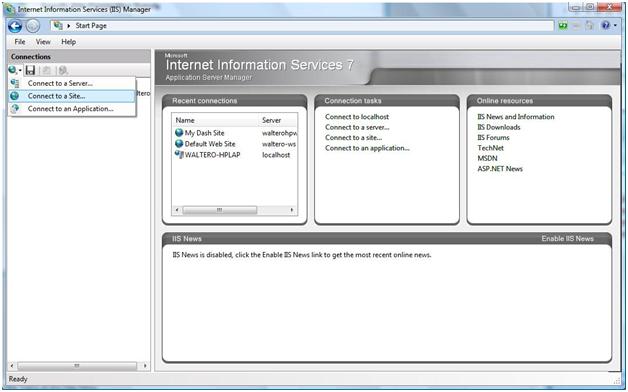
Task: Open the IIS Forums link
Action: coord(493,138)
